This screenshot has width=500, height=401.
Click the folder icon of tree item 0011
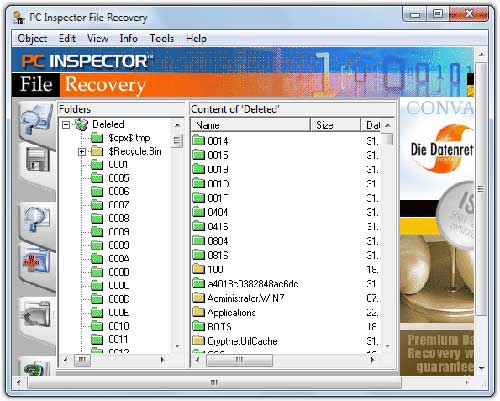pos(97,339)
